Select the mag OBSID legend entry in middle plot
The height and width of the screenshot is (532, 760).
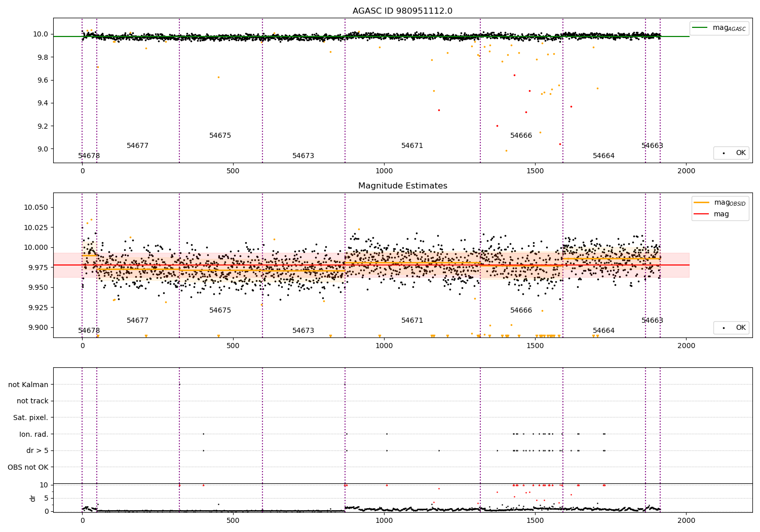click(720, 203)
